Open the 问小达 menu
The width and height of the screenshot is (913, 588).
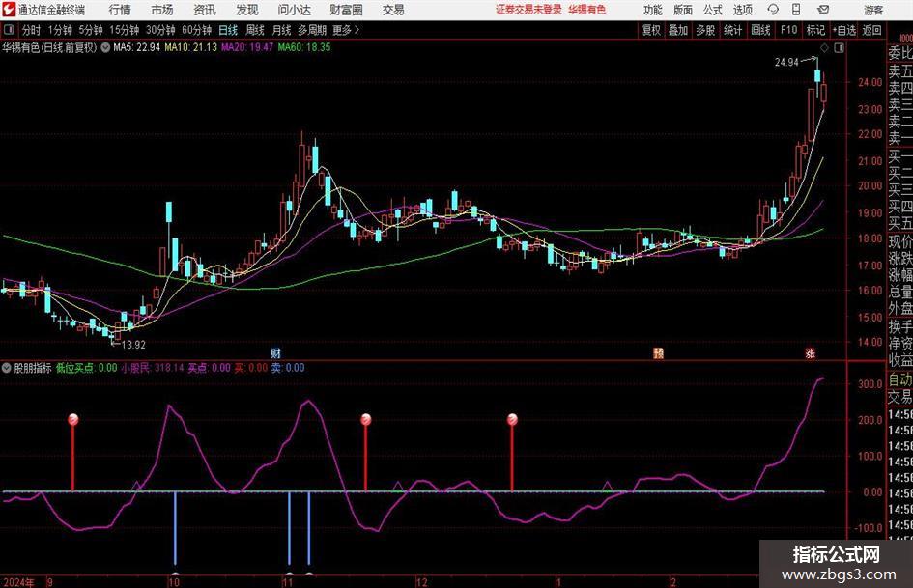tap(294, 10)
